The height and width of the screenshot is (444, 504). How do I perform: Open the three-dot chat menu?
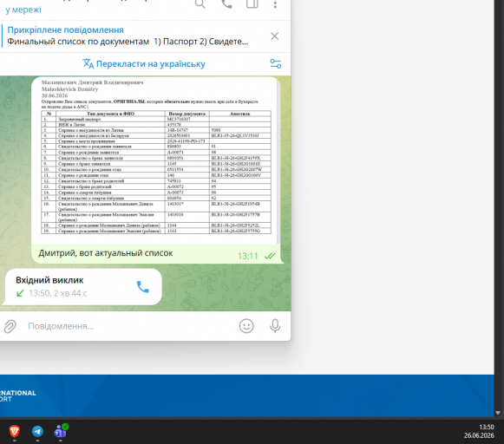(275, 4)
